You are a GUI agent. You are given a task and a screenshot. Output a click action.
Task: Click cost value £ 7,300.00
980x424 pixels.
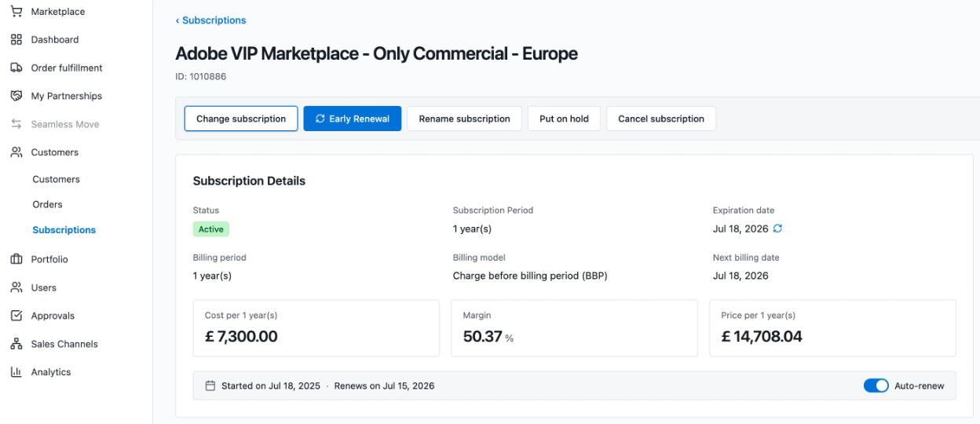(241, 337)
